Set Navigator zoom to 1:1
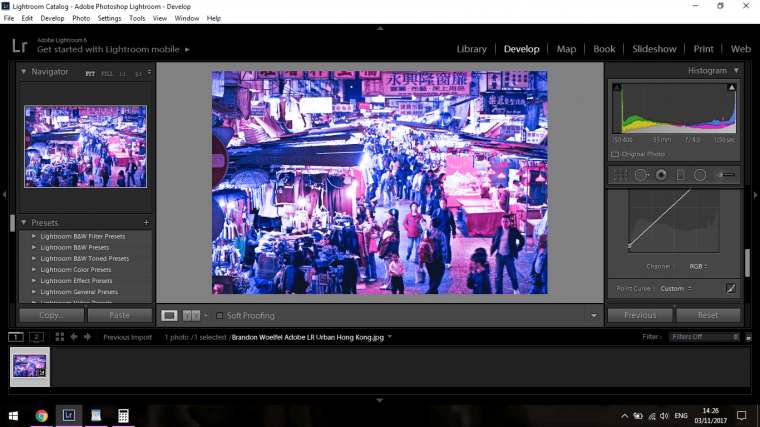The width and height of the screenshot is (760, 427). point(123,74)
